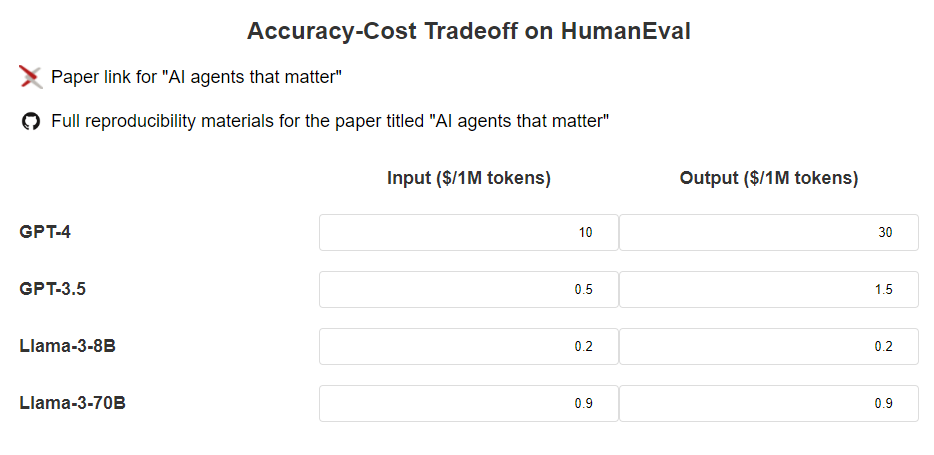This screenshot has height=455, width=934.
Task: Click the GitHub logo icon
Action: 31,122
